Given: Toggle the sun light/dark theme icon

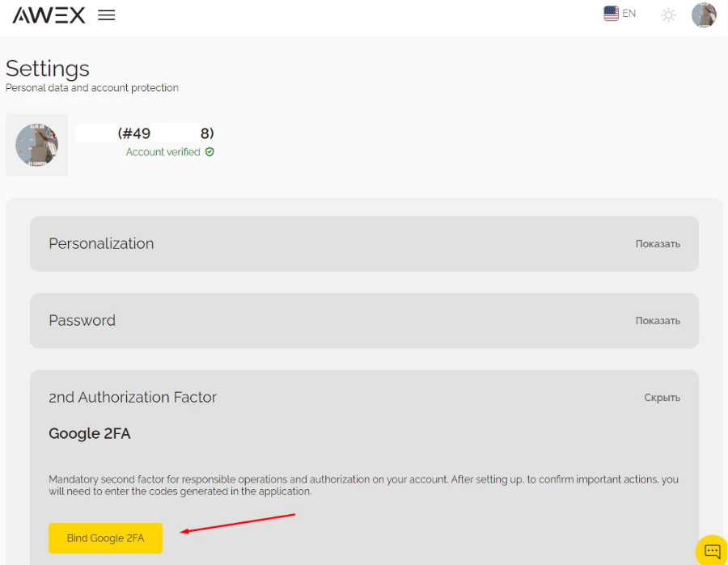Looking at the screenshot, I should point(668,15).
